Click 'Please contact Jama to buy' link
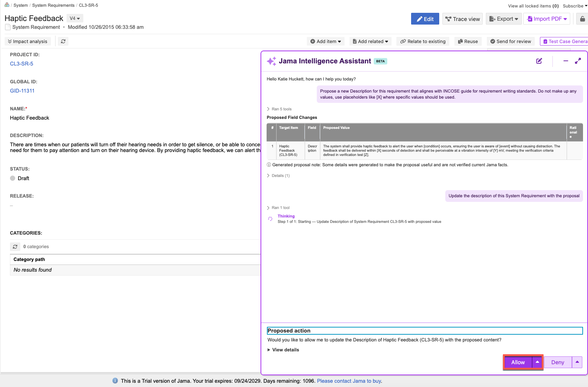 pos(349,381)
